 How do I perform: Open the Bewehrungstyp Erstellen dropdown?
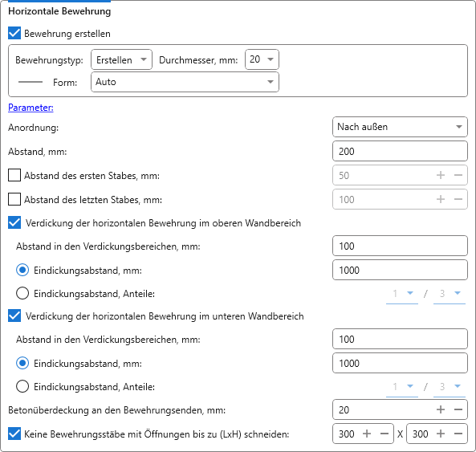click(x=121, y=59)
